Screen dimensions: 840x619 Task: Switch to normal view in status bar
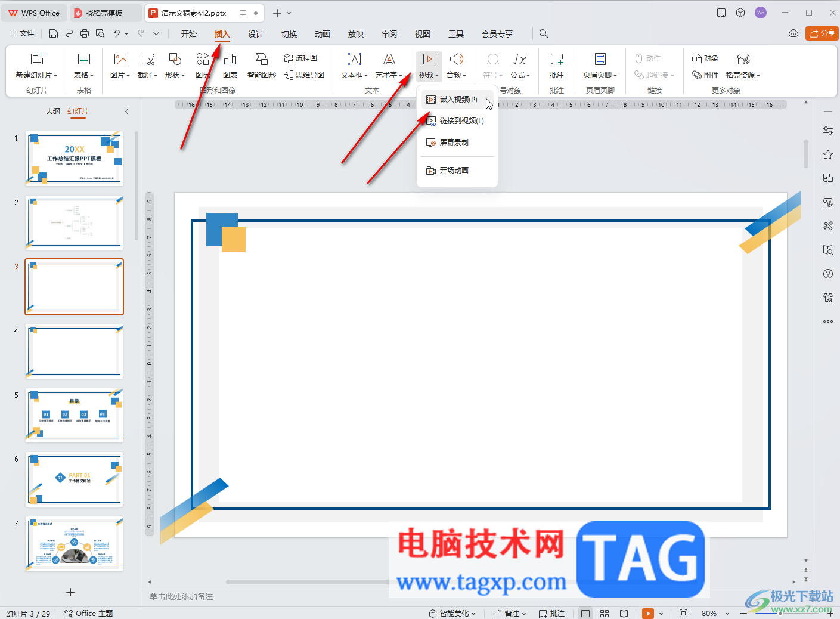point(585,613)
